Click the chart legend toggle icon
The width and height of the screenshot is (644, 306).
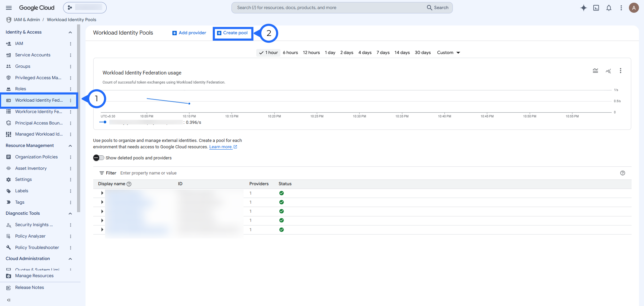click(595, 71)
